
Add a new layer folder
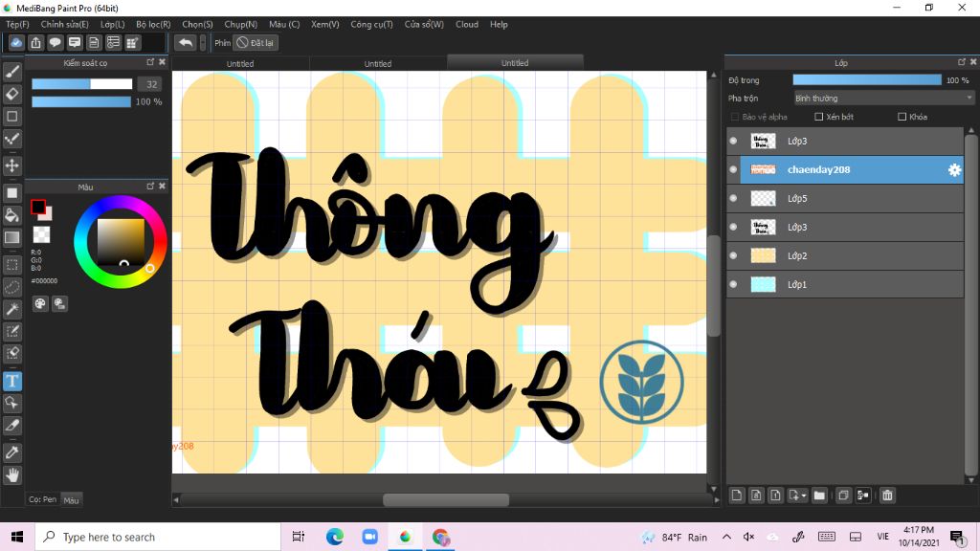819,496
